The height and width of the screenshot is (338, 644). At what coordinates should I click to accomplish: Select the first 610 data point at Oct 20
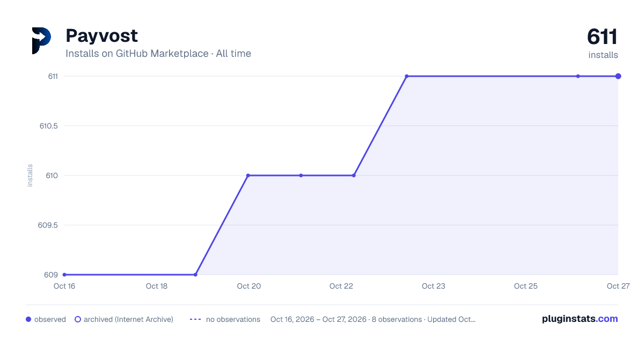[248, 175]
